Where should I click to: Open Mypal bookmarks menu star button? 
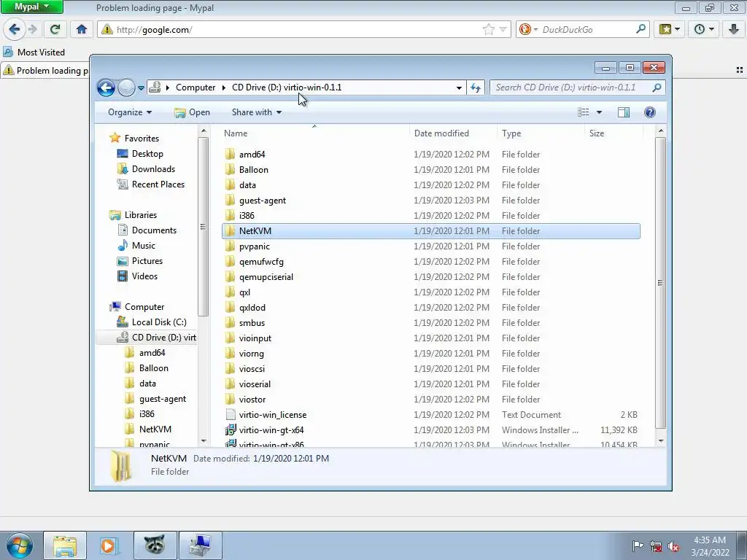[x=670, y=29]
